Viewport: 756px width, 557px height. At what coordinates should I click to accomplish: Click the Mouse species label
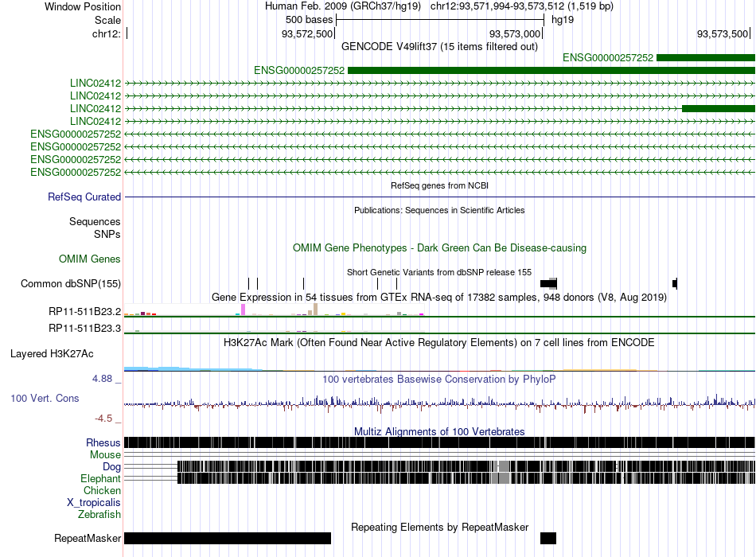[x=105, y=455]
